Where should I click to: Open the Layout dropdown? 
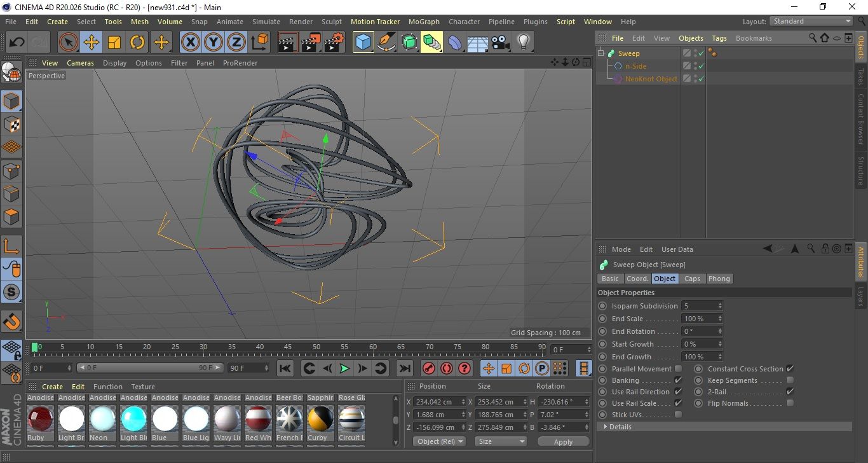pyautogui.click(x=811, y=21)
